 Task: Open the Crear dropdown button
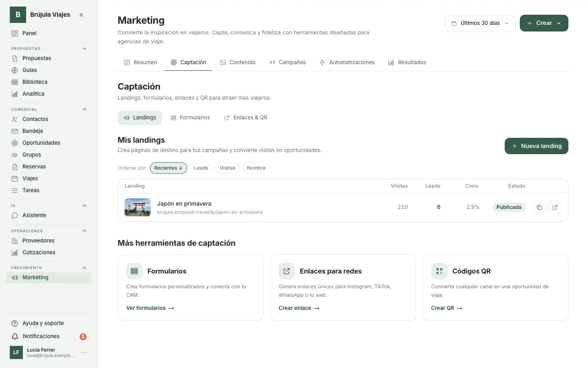(x=544, y=23)
